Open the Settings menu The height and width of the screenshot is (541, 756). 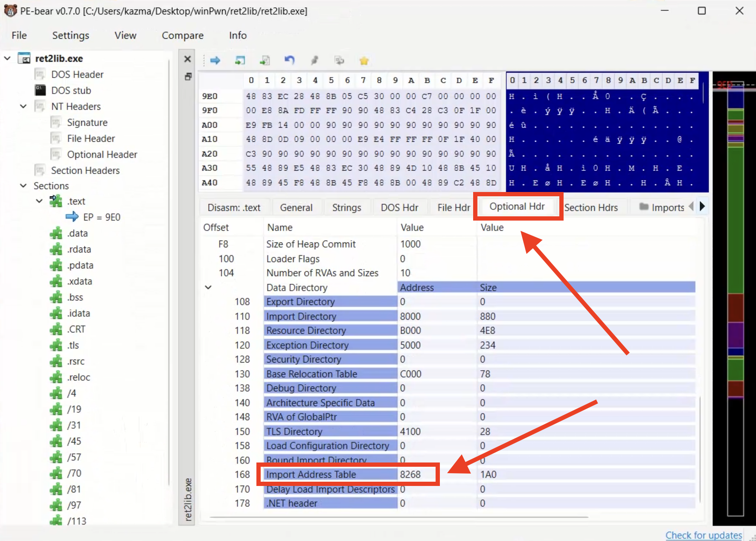(x=70, y=35)
